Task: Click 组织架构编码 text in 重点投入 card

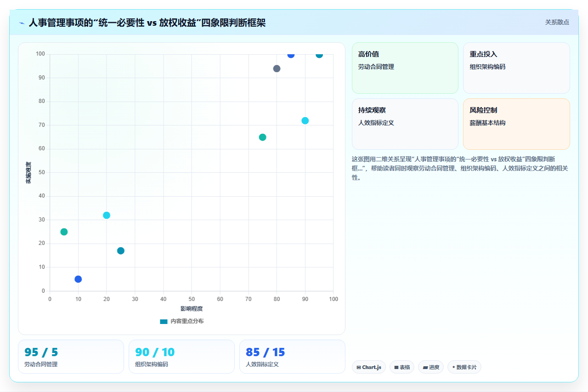Action: click(x=487, y=67)
